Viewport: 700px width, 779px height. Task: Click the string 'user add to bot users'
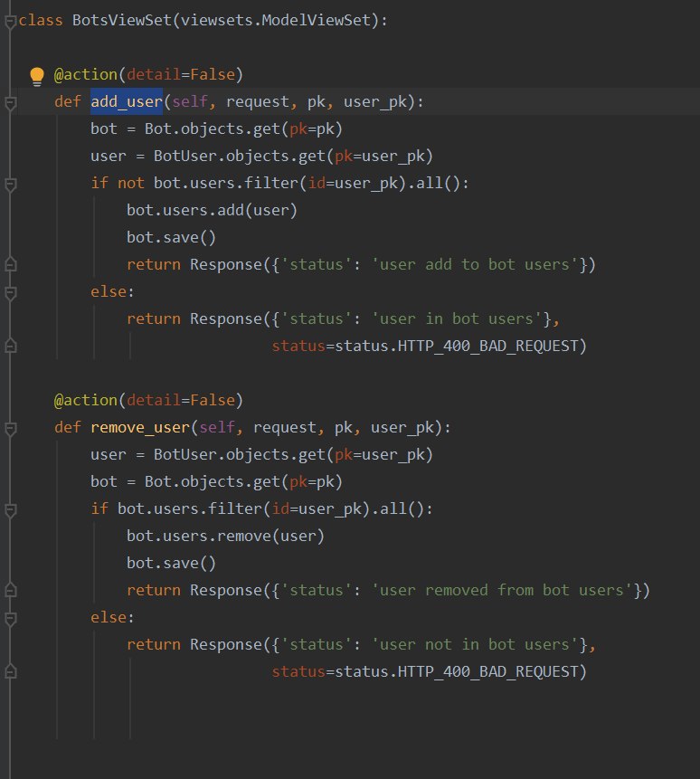[475, 264]
